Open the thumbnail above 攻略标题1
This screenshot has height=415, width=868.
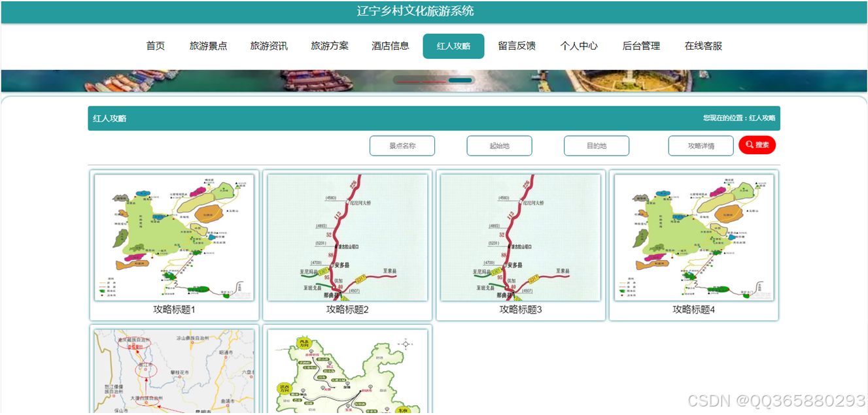pos(174,237)
